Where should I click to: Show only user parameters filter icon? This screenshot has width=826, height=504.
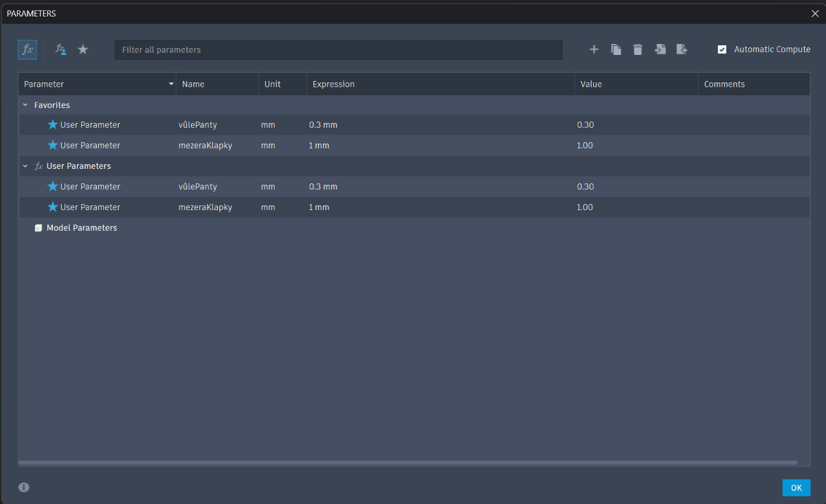pyautogui.click(x=61, y=49)
